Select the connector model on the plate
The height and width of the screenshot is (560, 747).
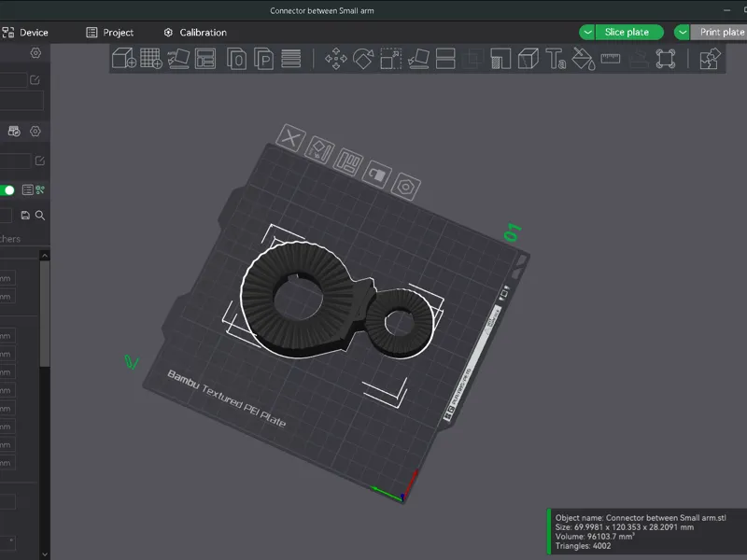click(336, 300)
